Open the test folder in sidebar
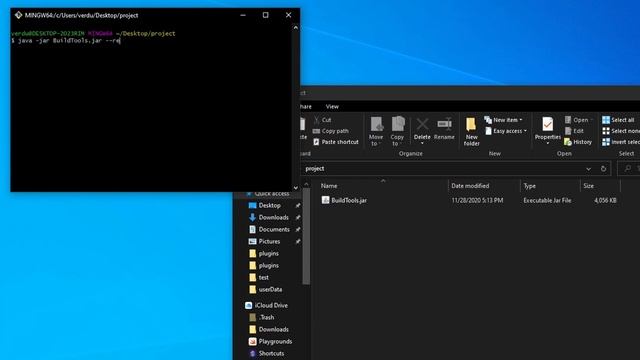This screenshot has height=360, width=640. coord(264,278)
